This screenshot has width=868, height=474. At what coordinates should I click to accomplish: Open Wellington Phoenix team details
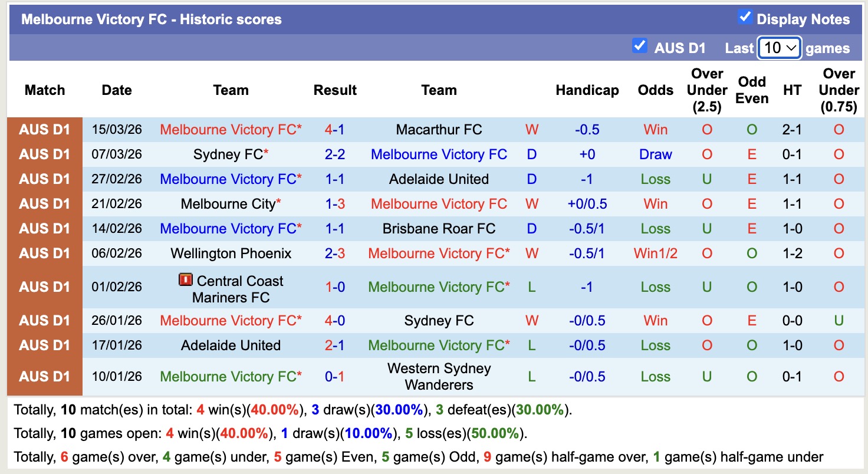tap(231, 253)
